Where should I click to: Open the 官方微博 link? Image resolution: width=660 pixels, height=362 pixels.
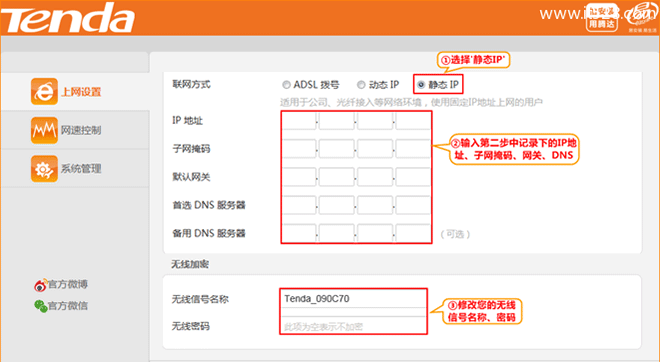68,285
